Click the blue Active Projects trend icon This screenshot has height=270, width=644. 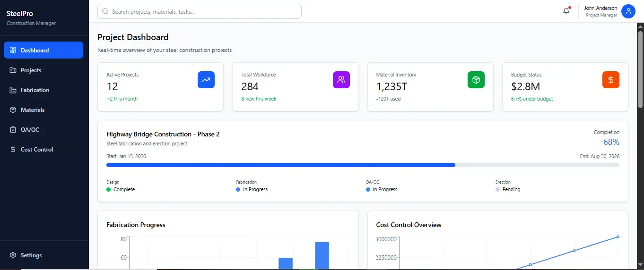pos(206,80)
